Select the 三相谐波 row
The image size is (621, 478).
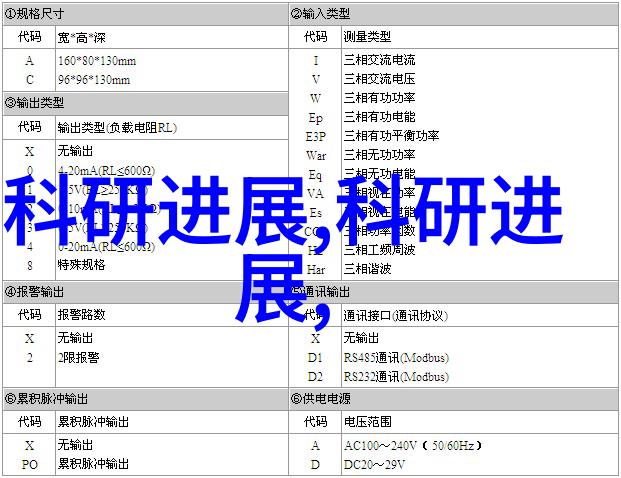(366, 270)
